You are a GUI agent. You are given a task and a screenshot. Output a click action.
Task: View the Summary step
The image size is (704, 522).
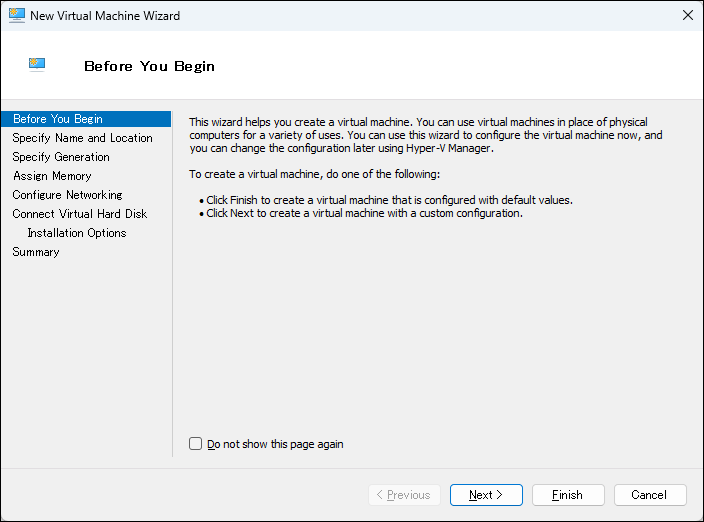(x=36, y=252)
